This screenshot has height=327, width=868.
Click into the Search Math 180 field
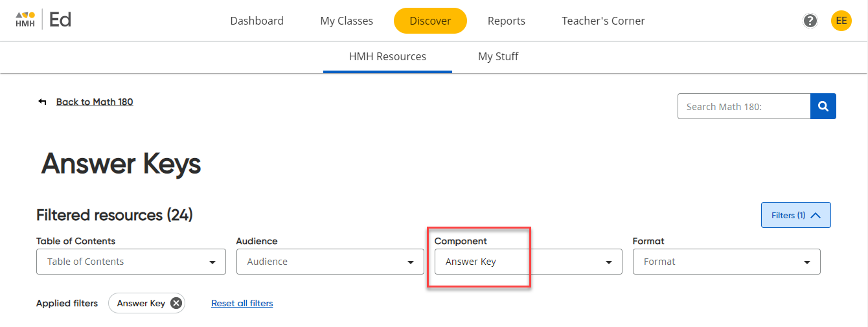click(x=744, y=107)
